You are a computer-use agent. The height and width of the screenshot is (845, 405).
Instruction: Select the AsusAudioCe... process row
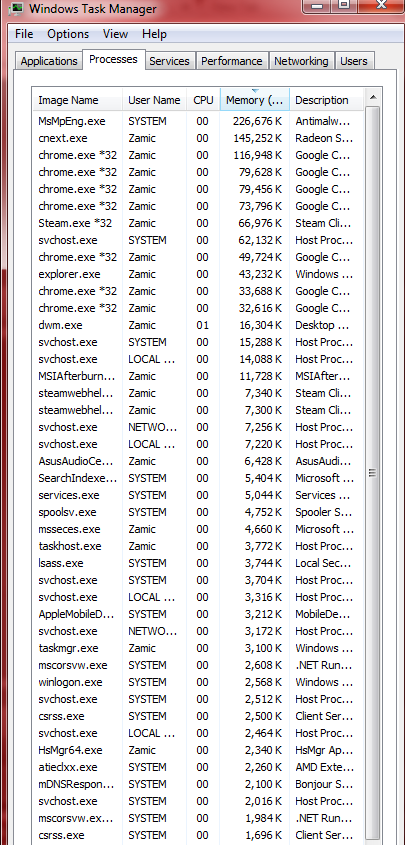pyautogui.click(x=198, y=461)
